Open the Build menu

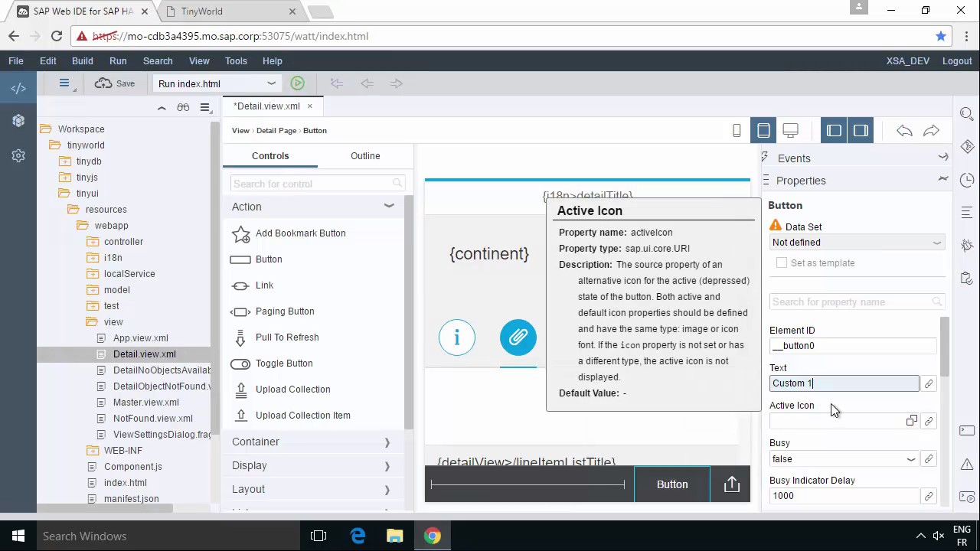click(83, 61)
